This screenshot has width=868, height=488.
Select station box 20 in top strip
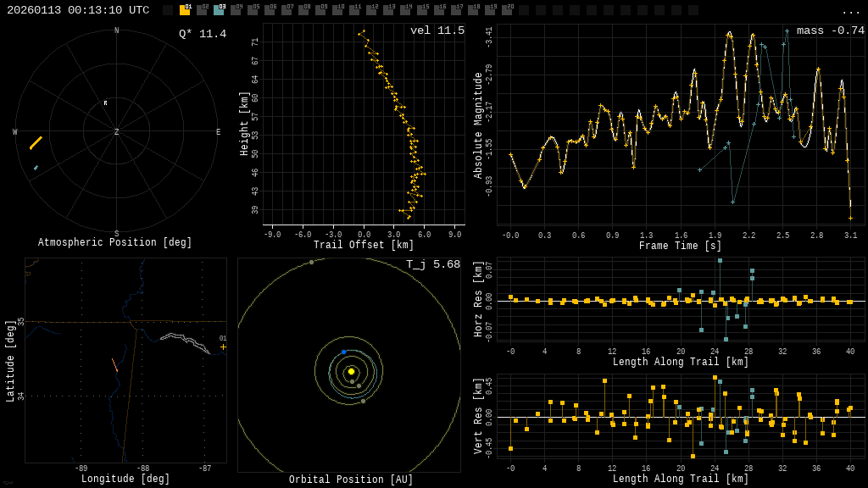[507, 10]
